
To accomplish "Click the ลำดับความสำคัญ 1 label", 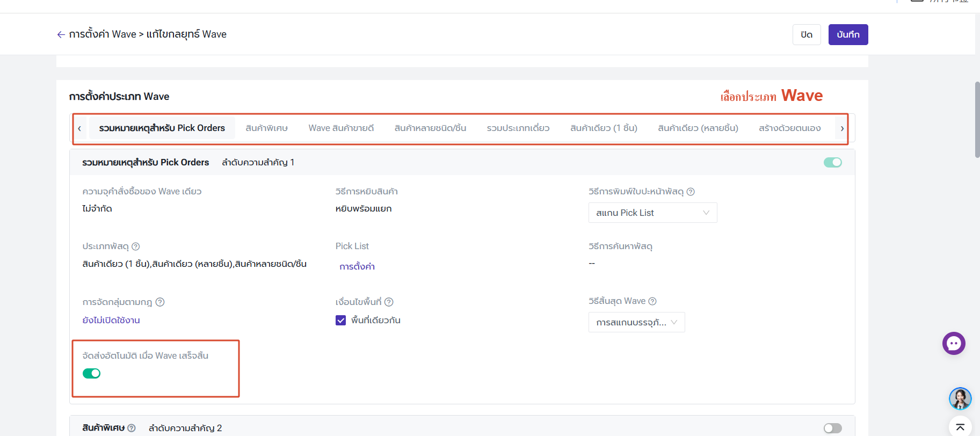I will point(258,162).
